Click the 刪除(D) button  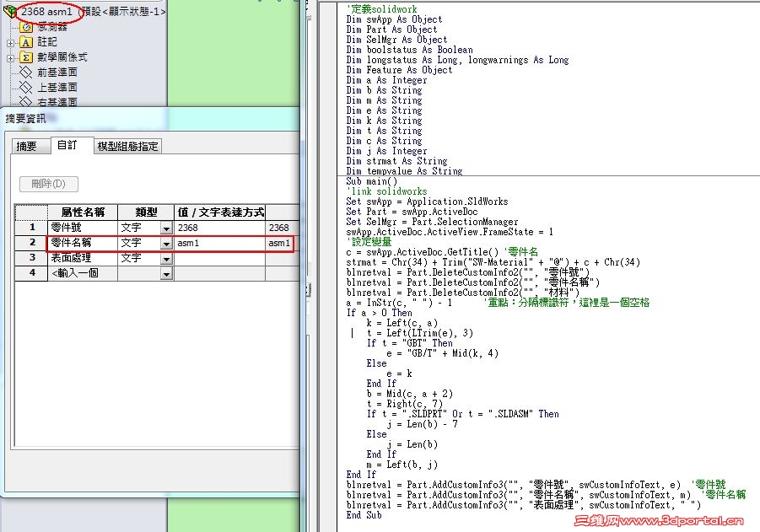(x=48, y=184)
